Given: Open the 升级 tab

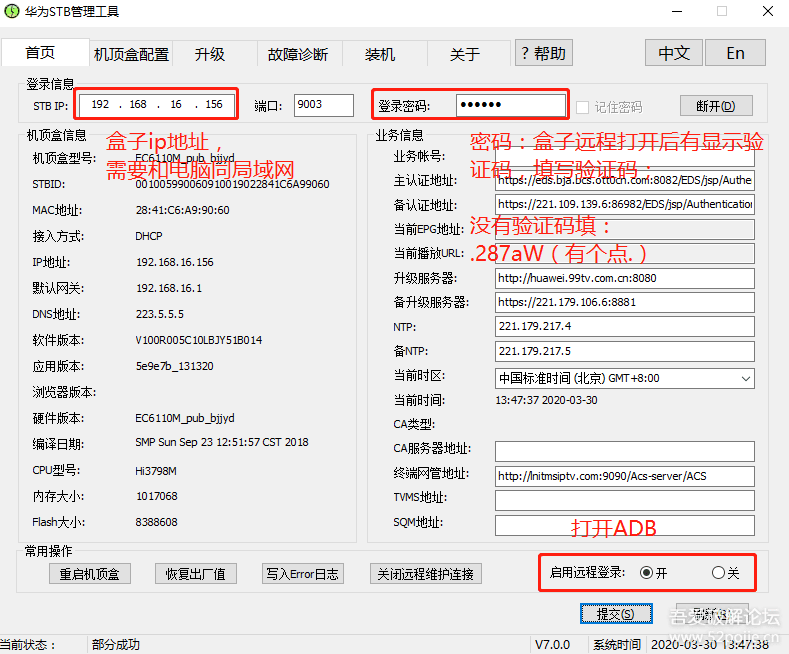Looking at the screenshot, I should [x=210, y=54].
